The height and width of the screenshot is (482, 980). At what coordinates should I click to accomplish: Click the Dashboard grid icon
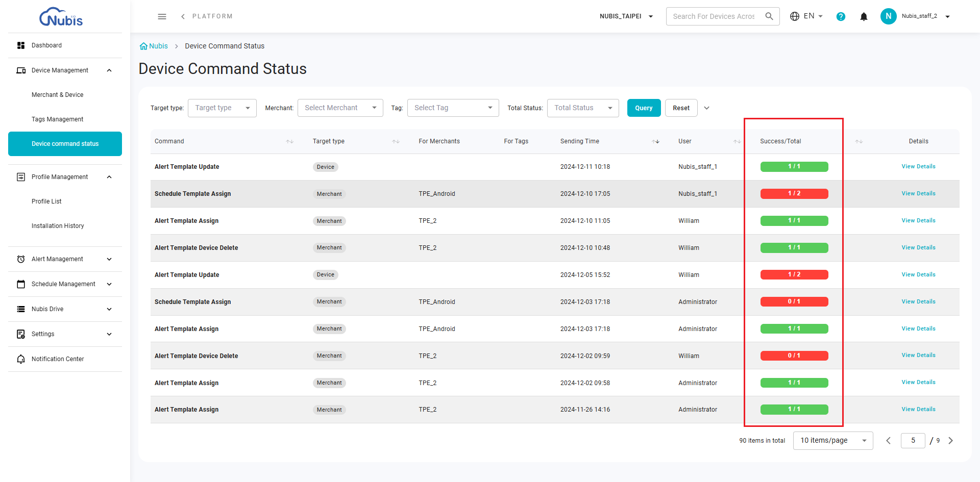(21, 45)
